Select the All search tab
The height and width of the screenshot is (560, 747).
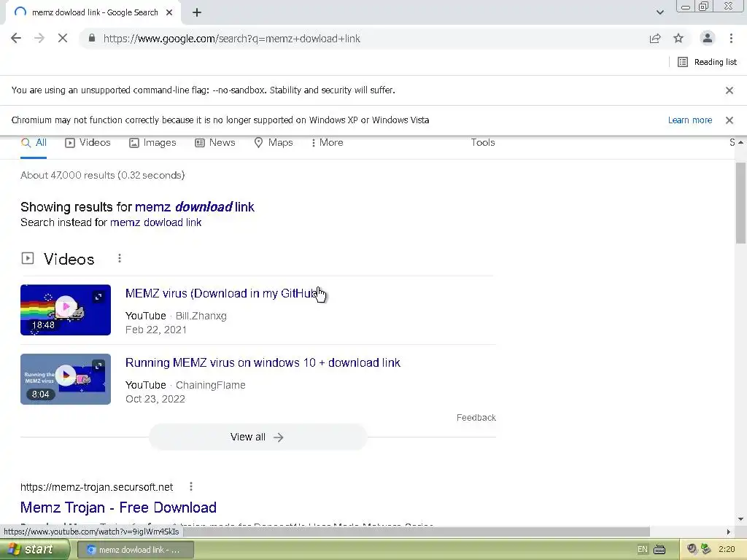pos(34,143)
